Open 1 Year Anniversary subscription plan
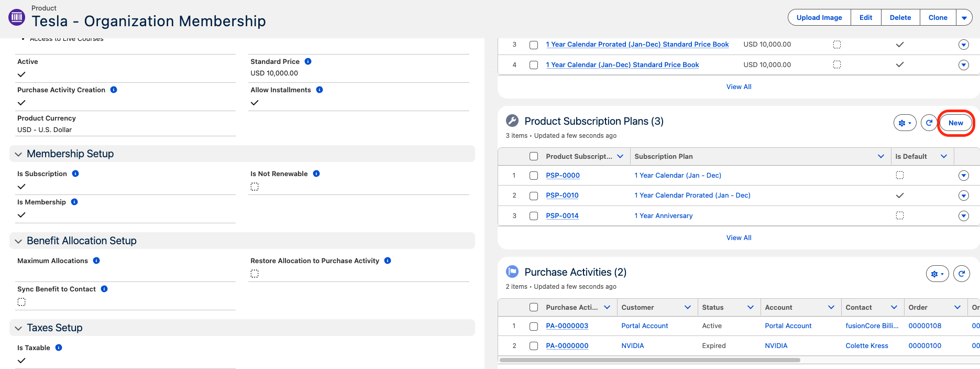 click(x=664, y=216)
